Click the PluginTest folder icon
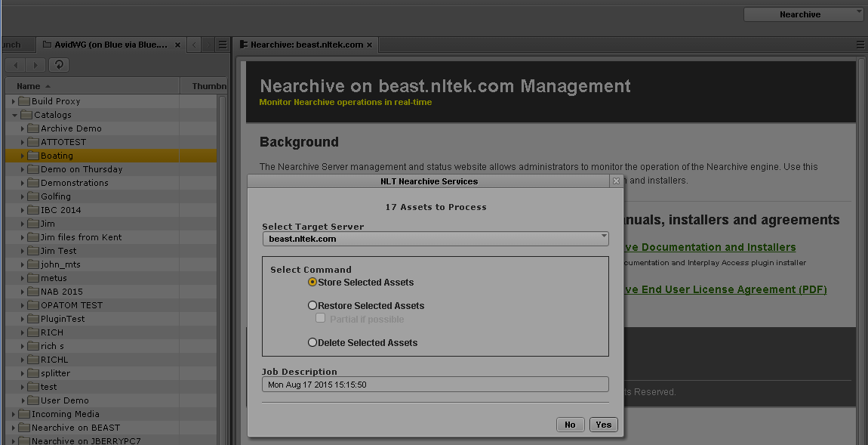868x445 pixels. (32, 319)
